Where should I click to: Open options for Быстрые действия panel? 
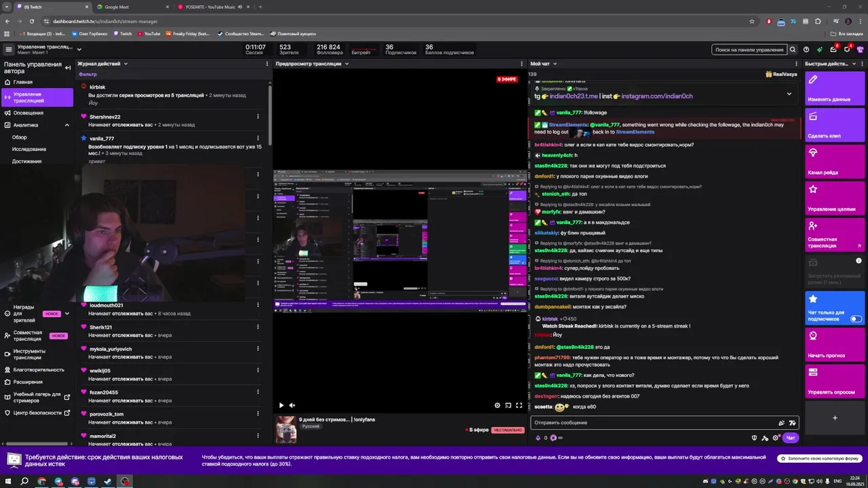[863, 64]
